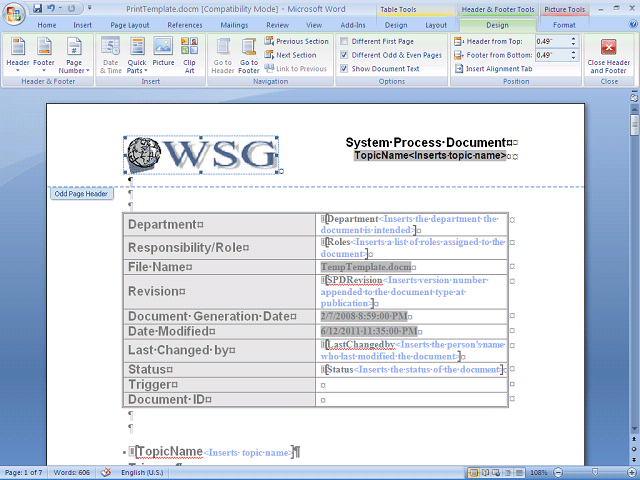Viewport: 640px width, 480px height.
Task: Switch to Full Screen Reading view
Action: pyautogui.click(x=486, y=473)
